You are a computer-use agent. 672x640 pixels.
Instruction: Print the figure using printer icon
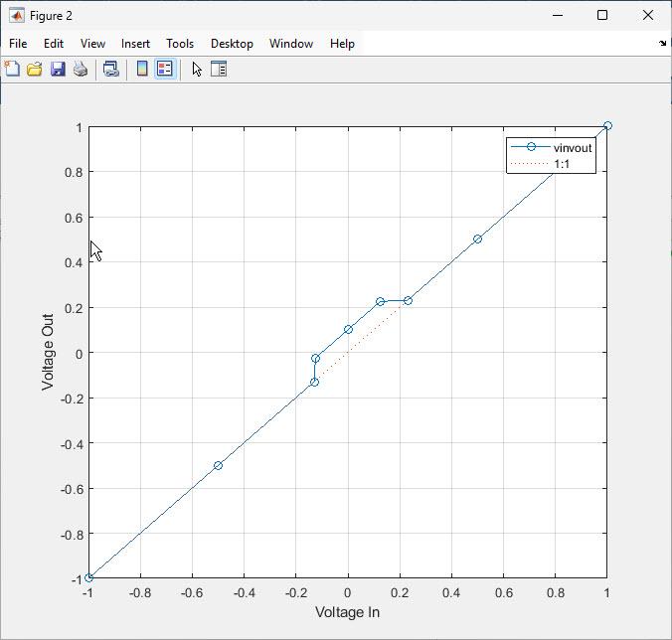click(80, 69)
